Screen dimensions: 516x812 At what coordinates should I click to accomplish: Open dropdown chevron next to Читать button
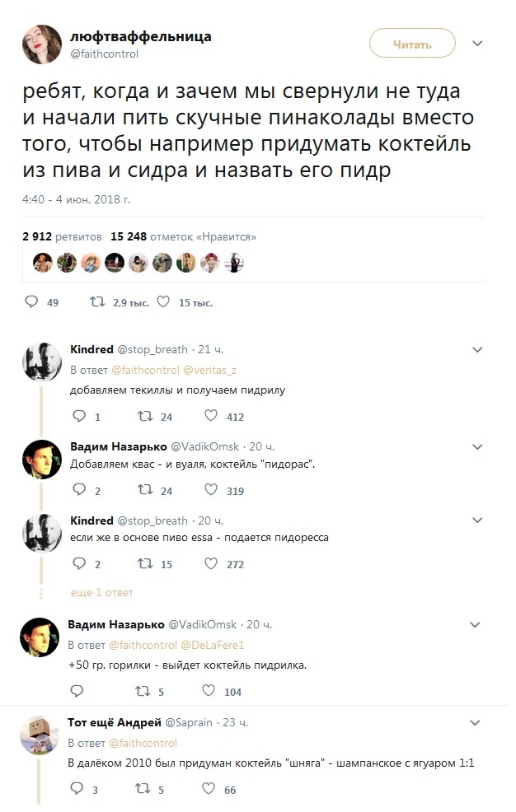click(477, 44)
